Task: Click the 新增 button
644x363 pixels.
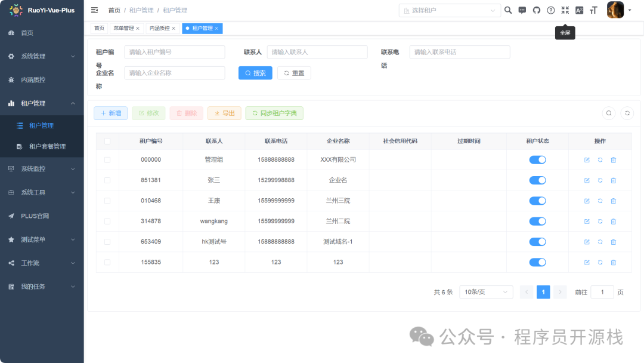Action: (110, 113)
